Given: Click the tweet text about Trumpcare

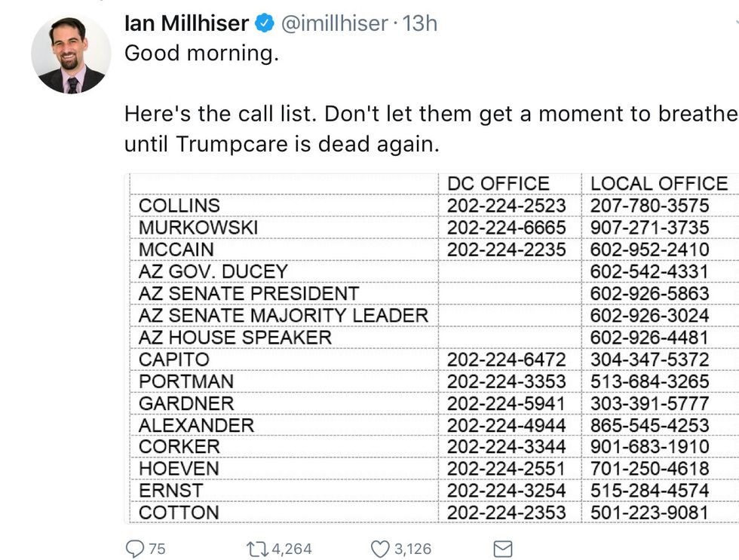Looking at the screenshot, I should 430,129.
